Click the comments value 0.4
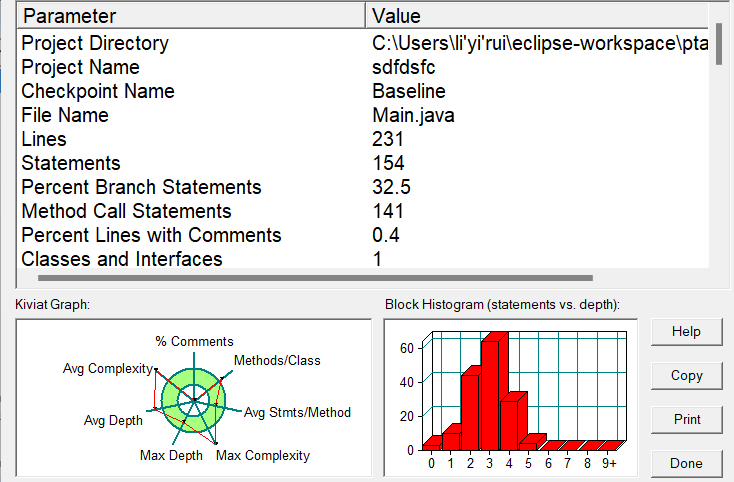Viewport: 734px width, 482px height. (386, 235)
